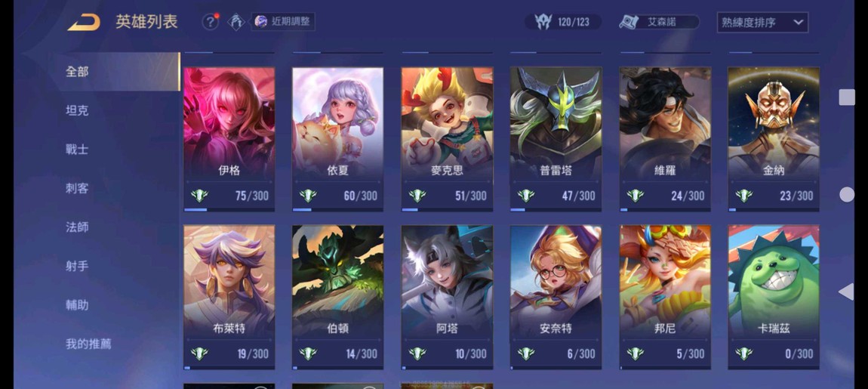Open the 熟練度排序 sort dropdown
868x389 pixels.
click(x=762, y=23)
